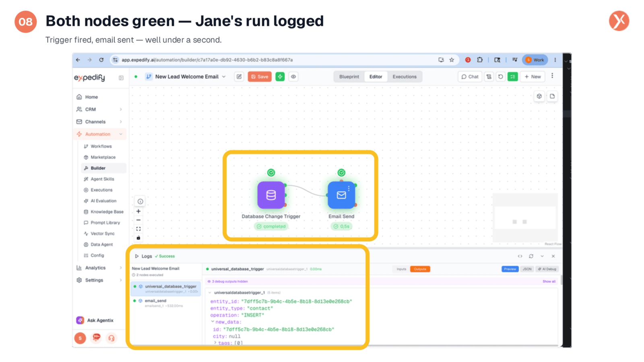Open Agent Skills in the sidebar
The image size is (644, 362).
point(102,179)
